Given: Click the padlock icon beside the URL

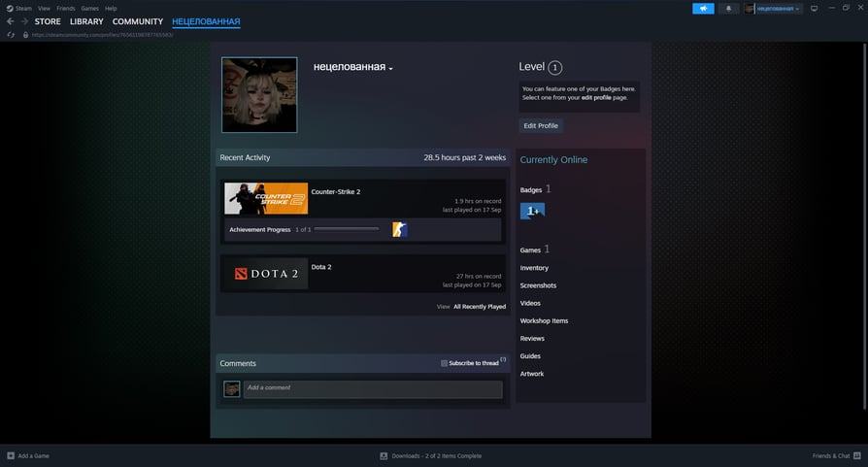Looking at the screenshot, I should pyautogui.click(x=25, y=35).
